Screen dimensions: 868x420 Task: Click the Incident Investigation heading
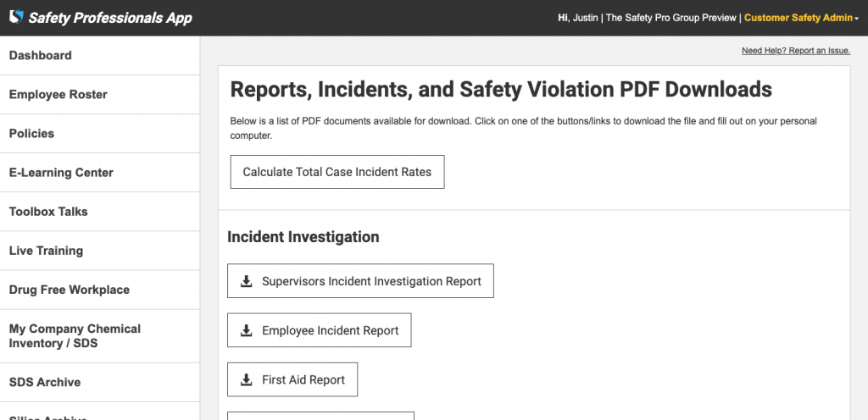[x=303, y=237]
